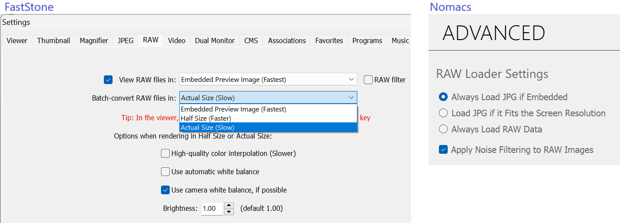This screenshot has width=644, height=223.
Task: Choose Half Size (Faster) option
Action: (x=268, y=118)
